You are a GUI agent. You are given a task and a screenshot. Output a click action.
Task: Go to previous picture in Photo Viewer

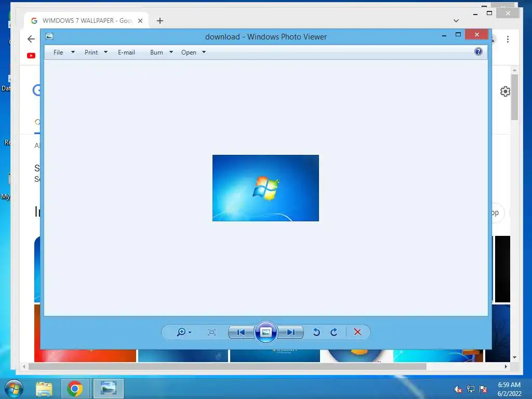pos(241,332)
